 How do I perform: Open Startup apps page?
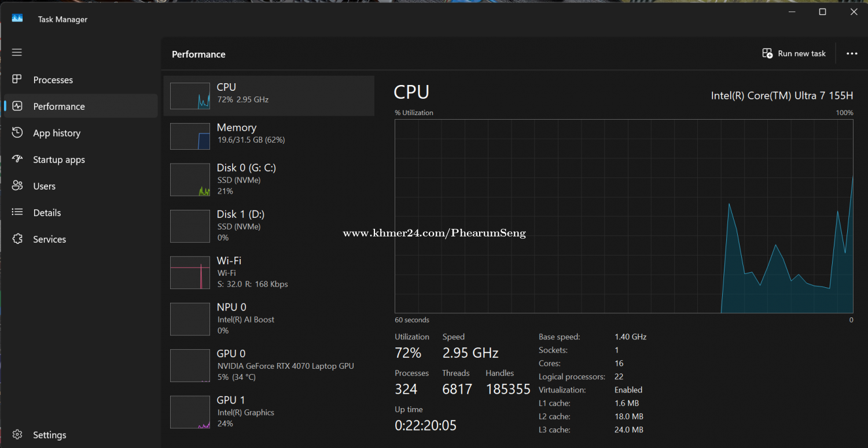click(x=80, y=160)
